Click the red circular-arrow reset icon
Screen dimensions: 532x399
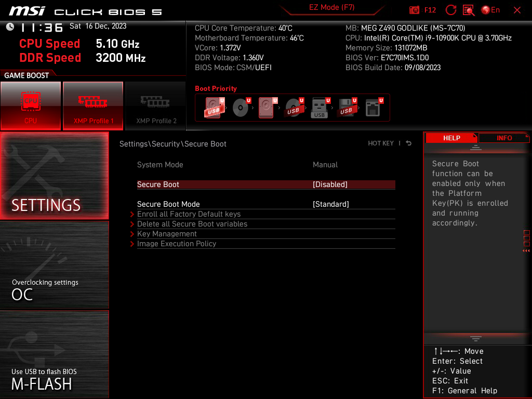click(450, 10)
